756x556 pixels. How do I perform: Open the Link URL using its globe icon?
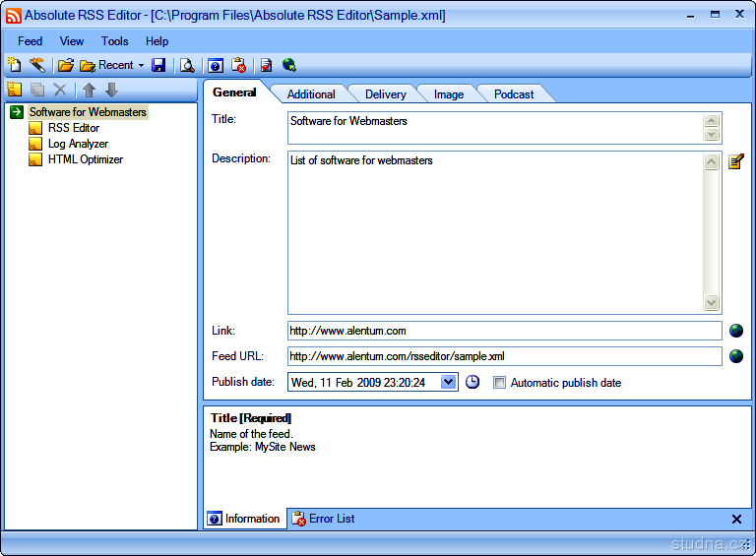[735, 331]
